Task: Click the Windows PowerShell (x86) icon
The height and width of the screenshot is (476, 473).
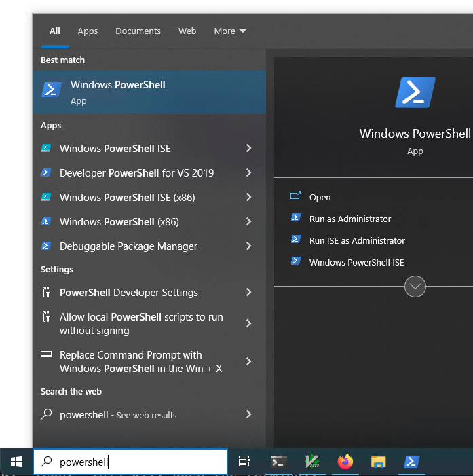Action: (46, 221)
